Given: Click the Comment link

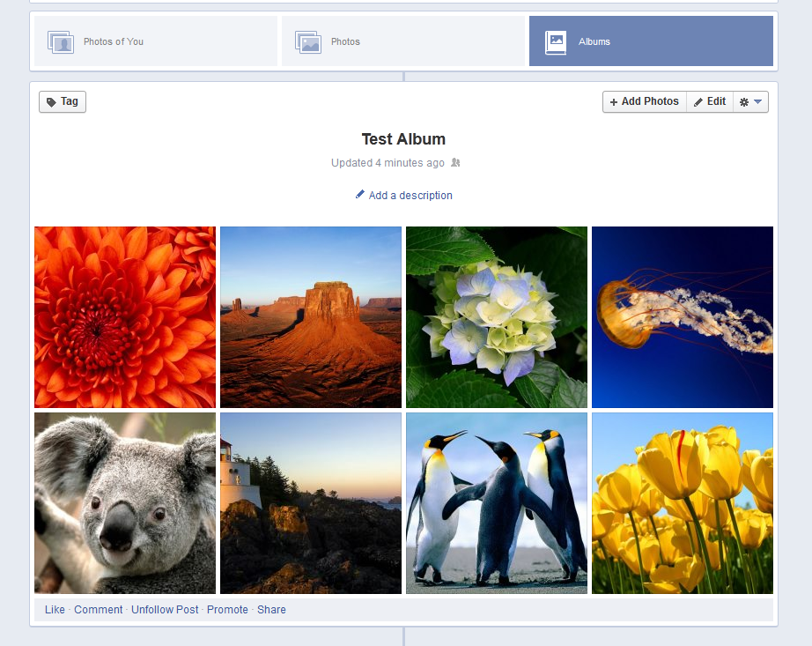Looking at the screenshot, I should click(99, 610).
